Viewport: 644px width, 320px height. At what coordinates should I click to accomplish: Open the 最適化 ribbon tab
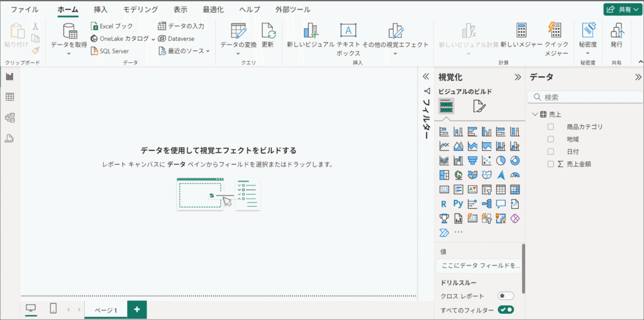click(213, 9)
